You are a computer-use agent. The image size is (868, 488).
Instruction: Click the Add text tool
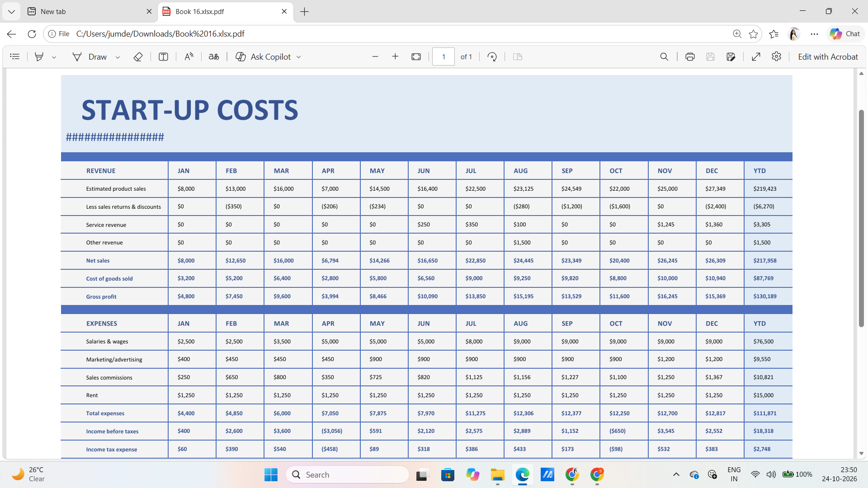tap(164, 56)
